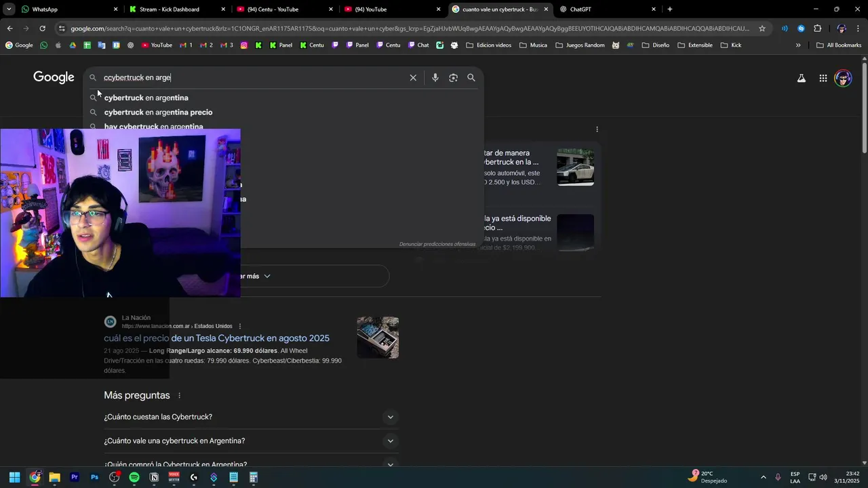The image size is (868, 488).
Task: Open Más preguntas options dots
Action: [x=180, y=396]
